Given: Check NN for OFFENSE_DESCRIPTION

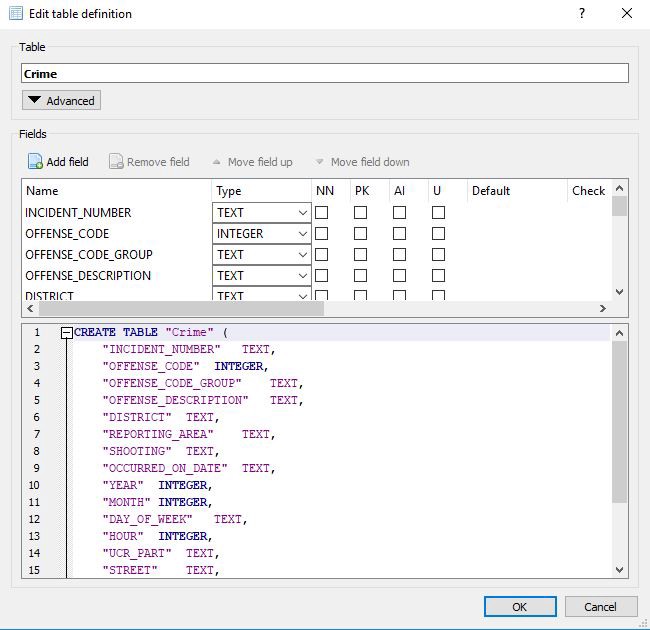Looking at the screenshot, I should coord(322,276).
